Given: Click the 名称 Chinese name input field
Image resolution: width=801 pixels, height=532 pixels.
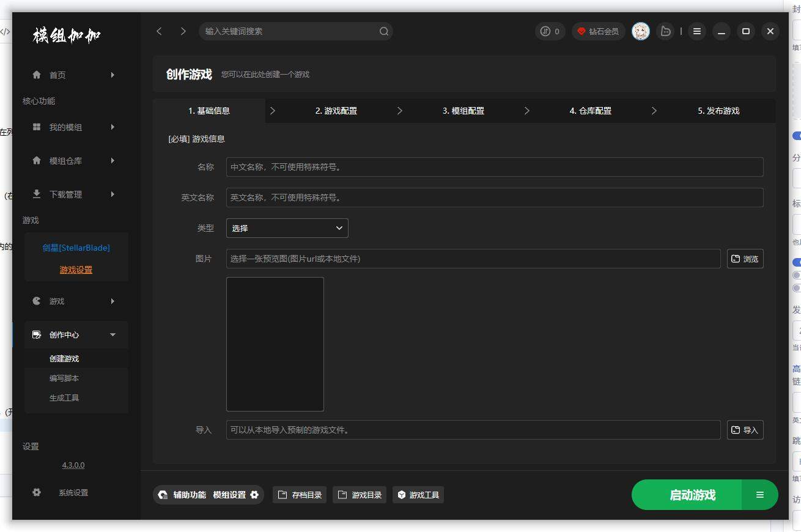Looking at the screenshot, I should 494,167.
